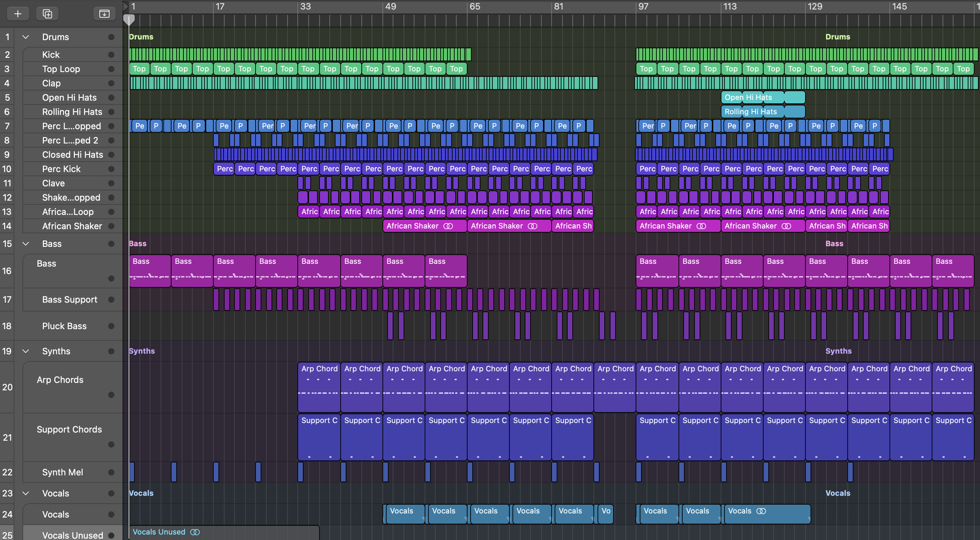Click loop icon on last Vocals region
This screenshot has height=540, width=980.
point(761,511)
